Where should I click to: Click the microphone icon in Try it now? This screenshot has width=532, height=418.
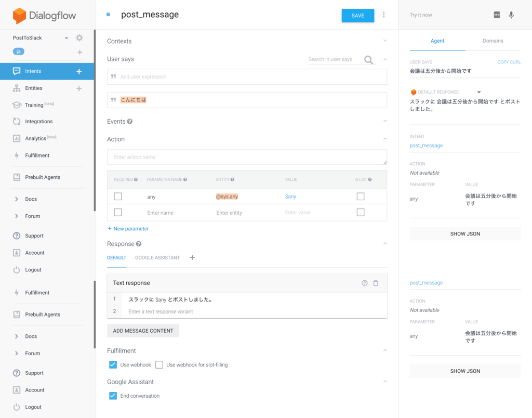point(511,15)
